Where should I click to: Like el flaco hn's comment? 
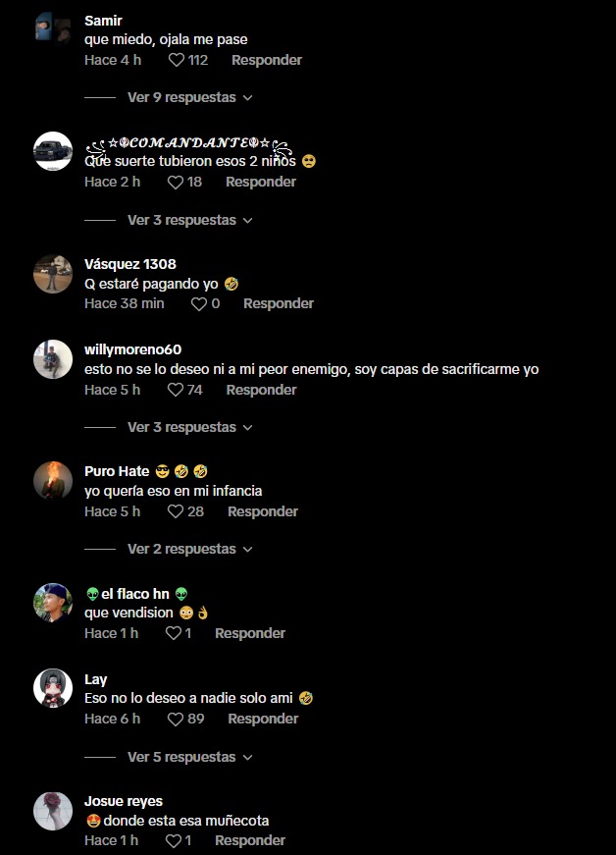point(174,633)
